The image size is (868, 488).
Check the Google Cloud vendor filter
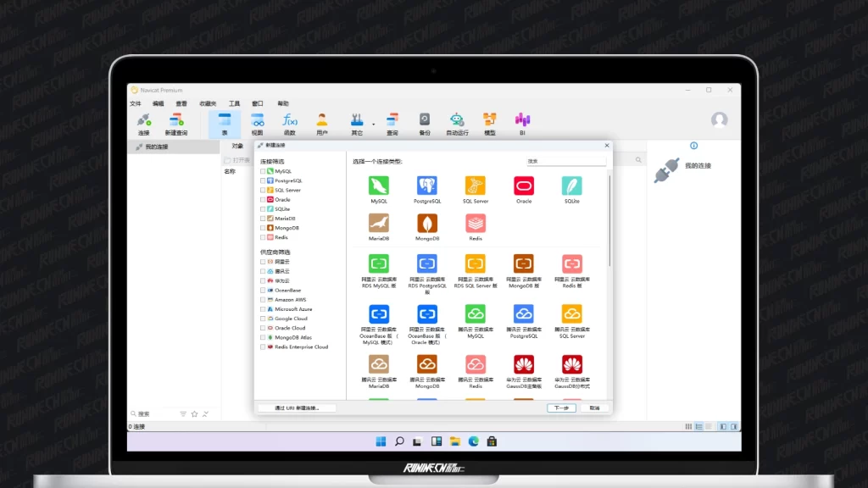[x=264, y=319]
